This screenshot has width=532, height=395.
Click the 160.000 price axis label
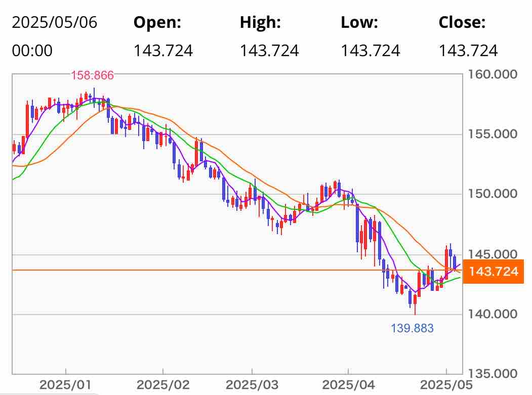coord(493,74)
